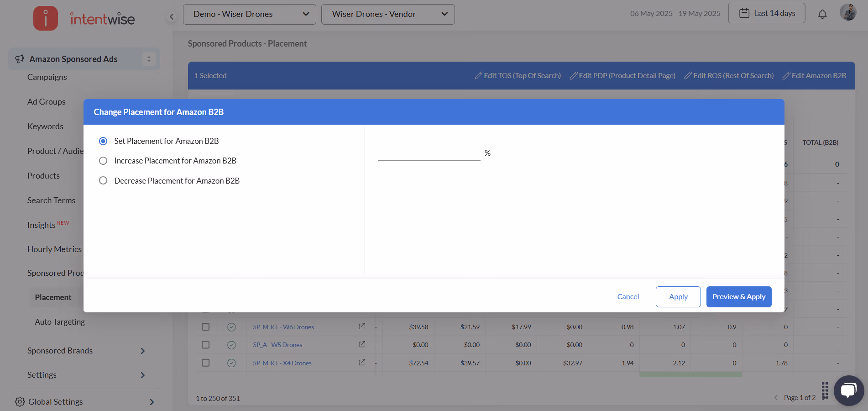This screenshot has height=411, width=868.
Task: Collapse the sidebar with the arrow
Action: (x=172, y=17)
